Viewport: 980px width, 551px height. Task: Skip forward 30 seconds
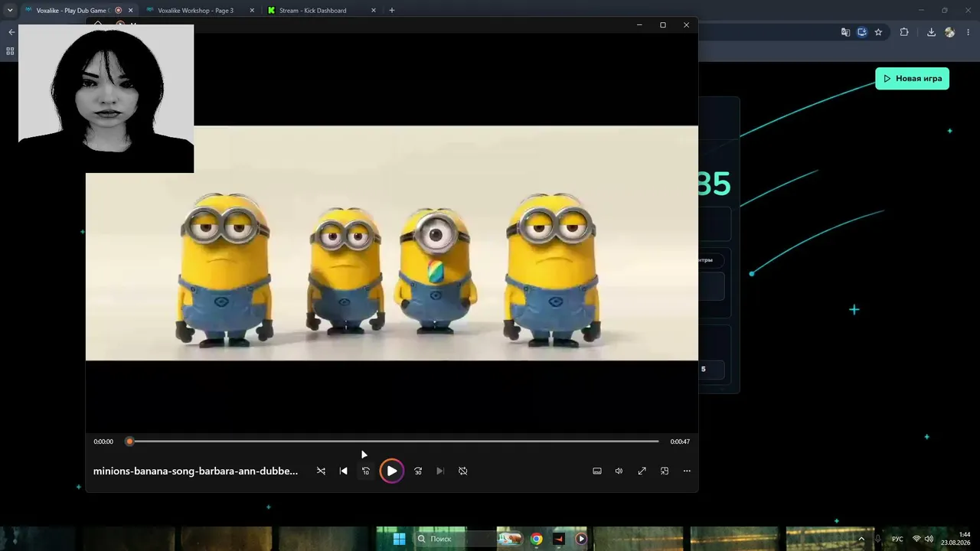pos(418,471)
